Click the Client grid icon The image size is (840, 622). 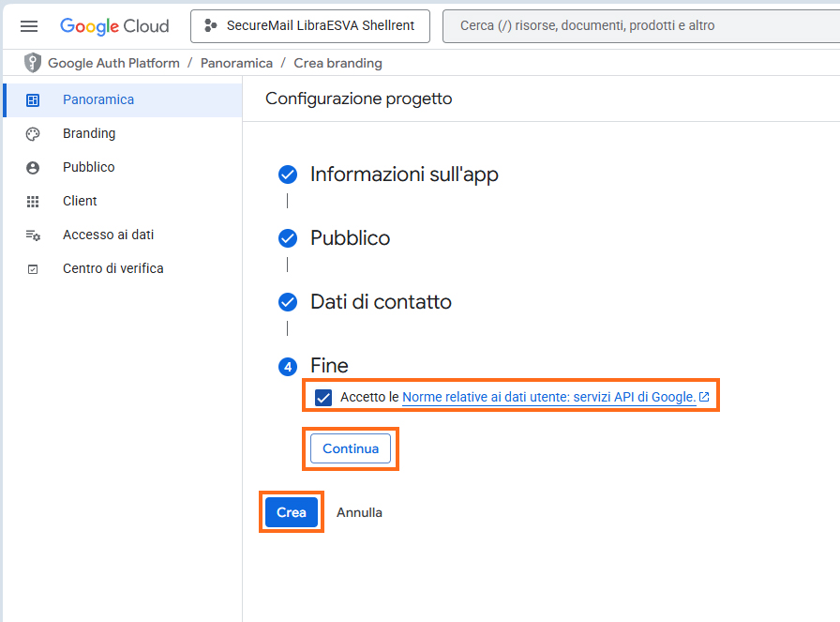[33, 202]
